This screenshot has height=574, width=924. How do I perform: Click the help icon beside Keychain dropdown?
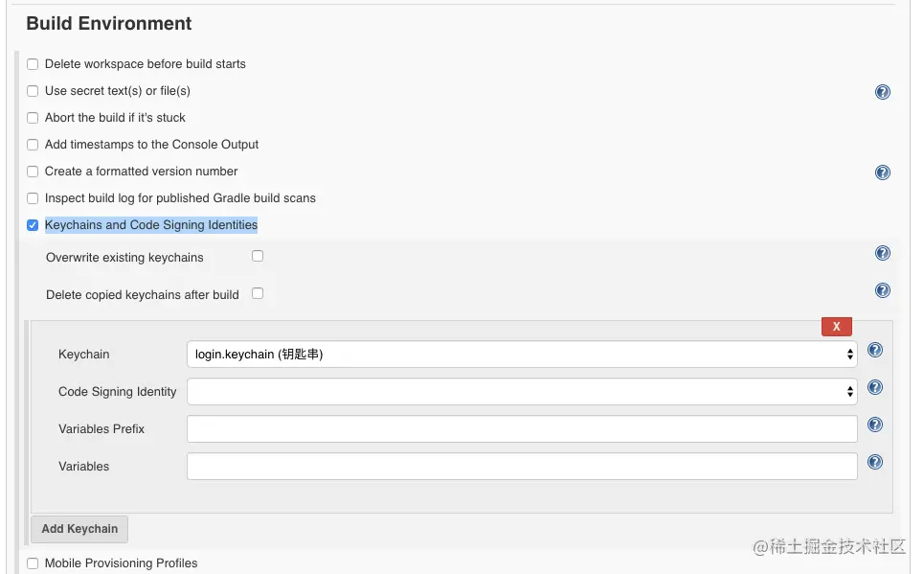click(x=874, y=351)
